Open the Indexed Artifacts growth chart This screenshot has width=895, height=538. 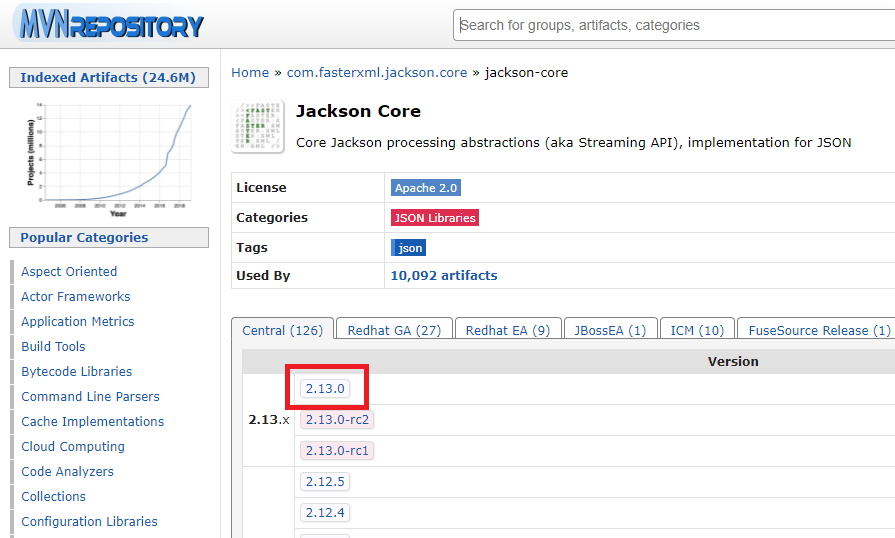pyautogui.click(x=109, y=158)
